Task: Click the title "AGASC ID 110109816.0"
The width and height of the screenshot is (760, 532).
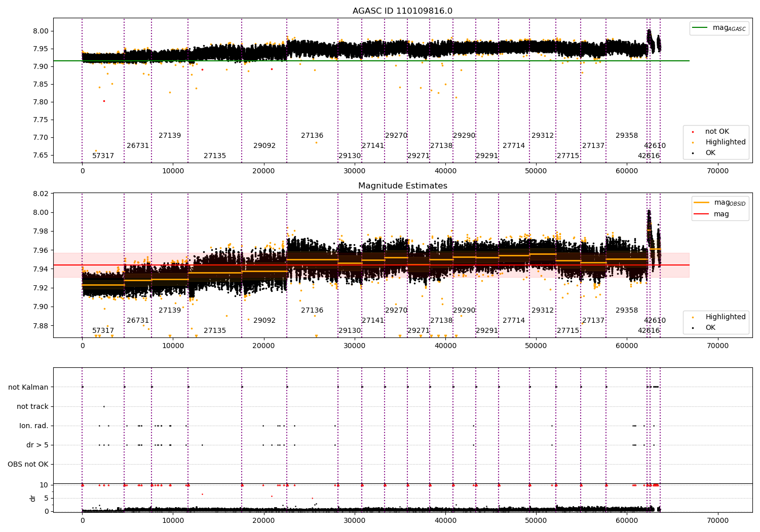Action: (x=403, y=11)
